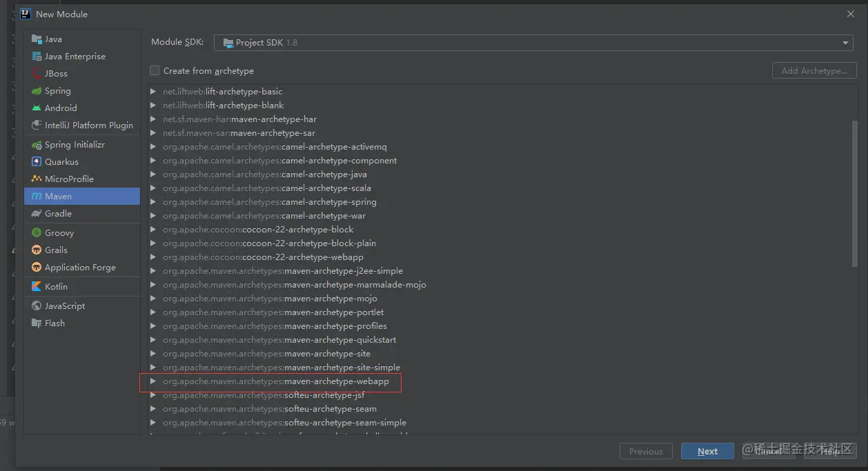
Task: Click the Groovy icon
Action: [x=37, y=233]
